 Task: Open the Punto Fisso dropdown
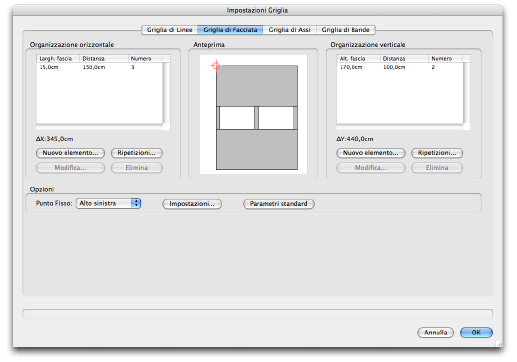(108, 203)
